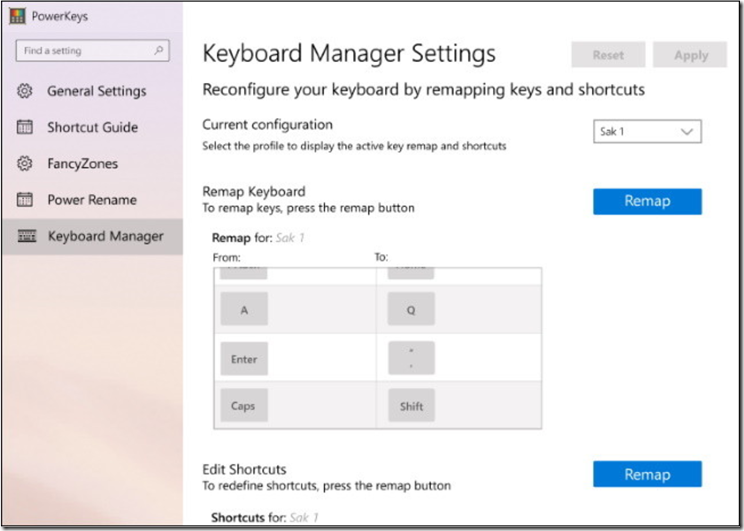Click the search magnifier icon
Viewport: 744px width, 531px height.
pyautogui.click(x=159, y=50)
